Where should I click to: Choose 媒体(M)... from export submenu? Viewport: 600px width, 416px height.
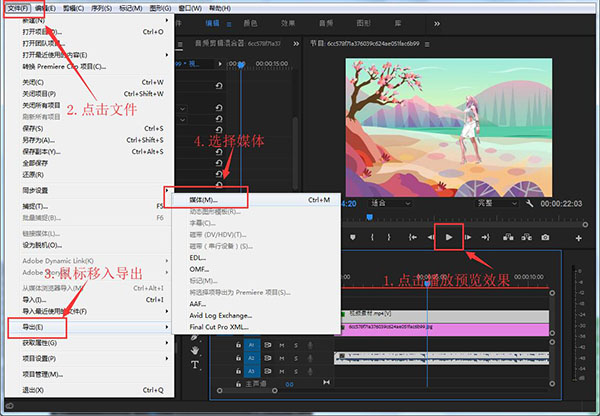[256, 200]
